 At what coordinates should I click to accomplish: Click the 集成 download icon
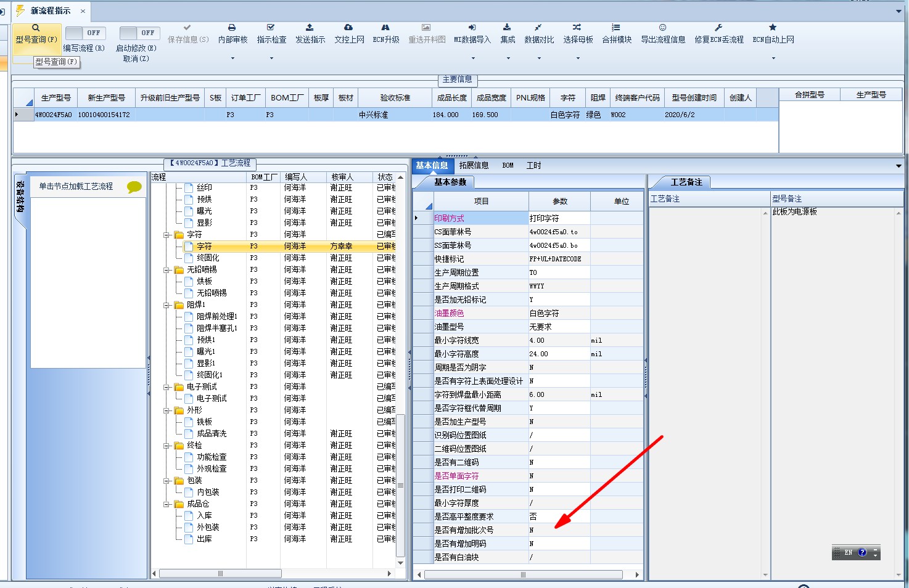click(x=507, y=28)
